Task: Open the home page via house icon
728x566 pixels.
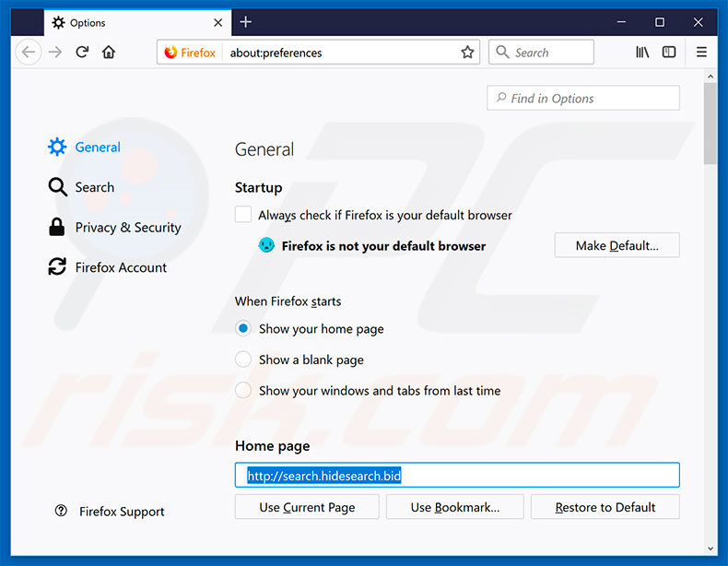Action: [x=109, y=52]
